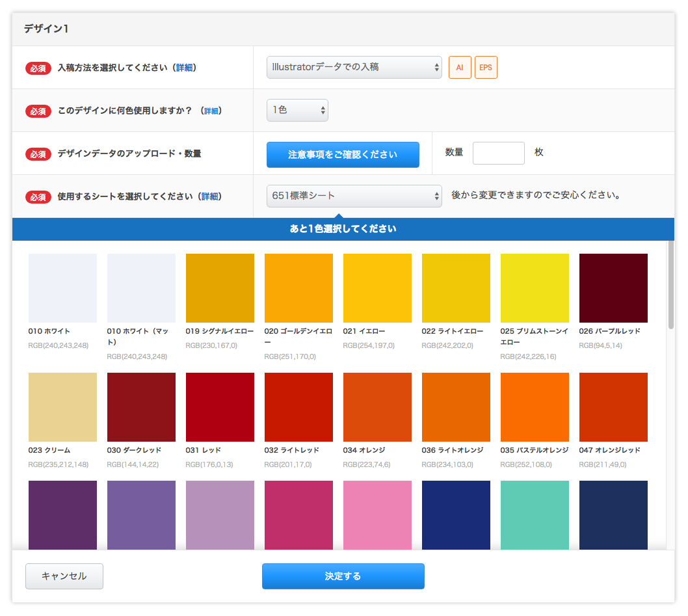This screenshot has width=688, height=616.
Task: Open 詳細 link for submission method
Action: [184, 68]
